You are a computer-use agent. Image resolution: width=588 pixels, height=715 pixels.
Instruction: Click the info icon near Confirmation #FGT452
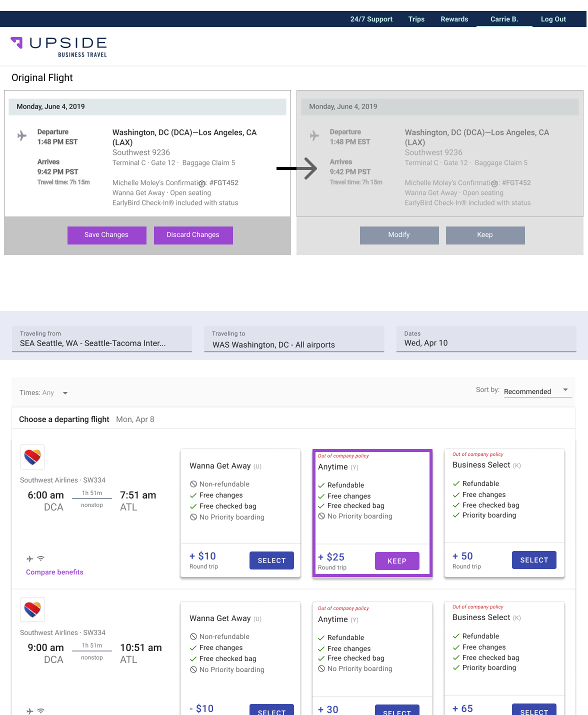click(202, 183)
